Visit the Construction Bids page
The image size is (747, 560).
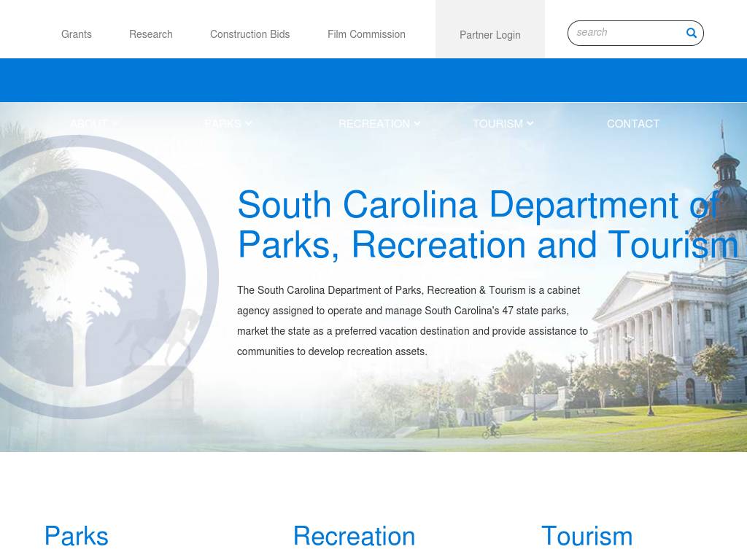click(249, 34)
